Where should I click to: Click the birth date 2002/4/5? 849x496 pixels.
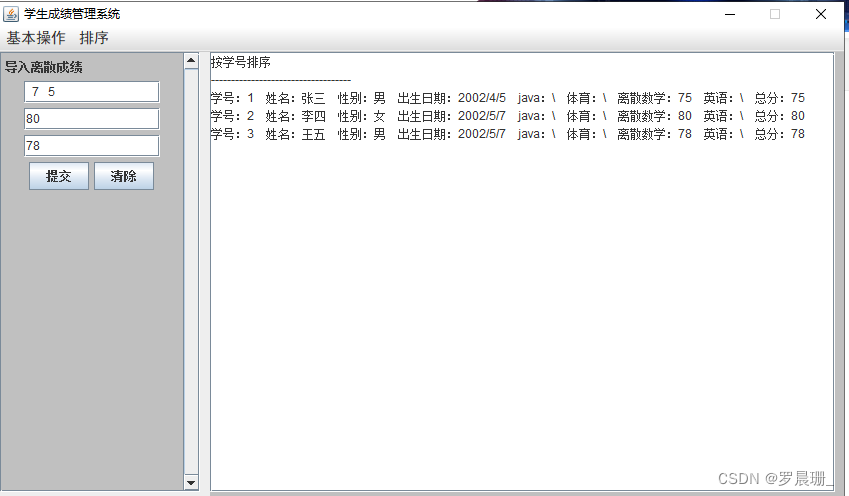click(x=482, y=98)
